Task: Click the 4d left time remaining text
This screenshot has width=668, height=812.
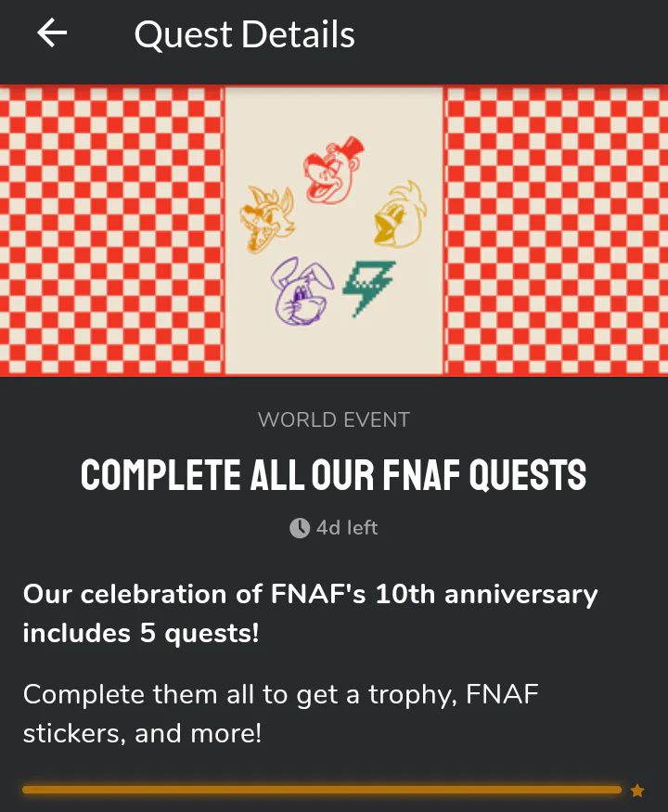Action: pos(347,528)
